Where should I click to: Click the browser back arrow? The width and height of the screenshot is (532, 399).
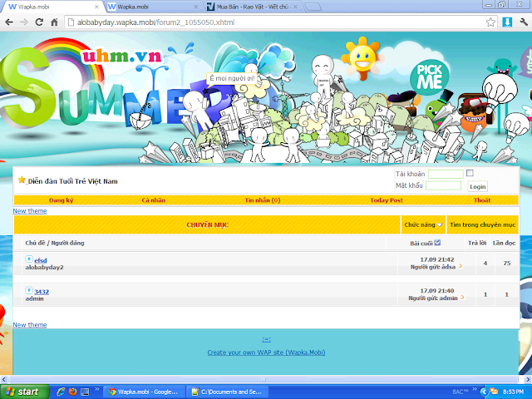8,21
